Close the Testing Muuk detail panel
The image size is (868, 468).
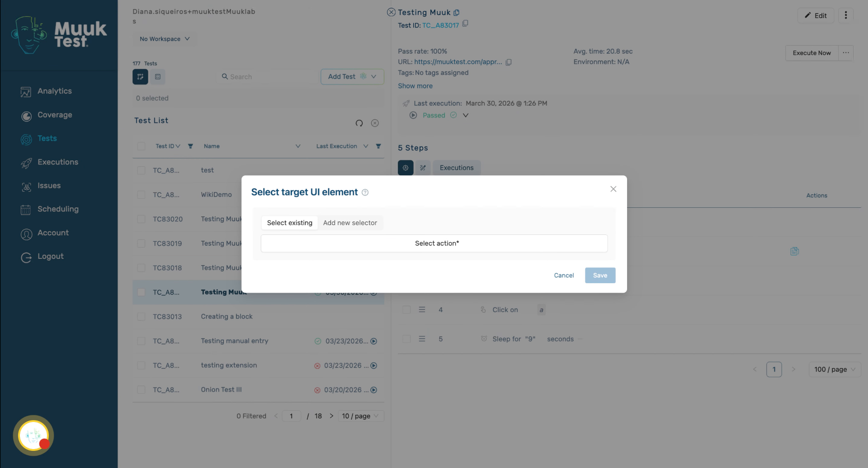coord(391,12)
